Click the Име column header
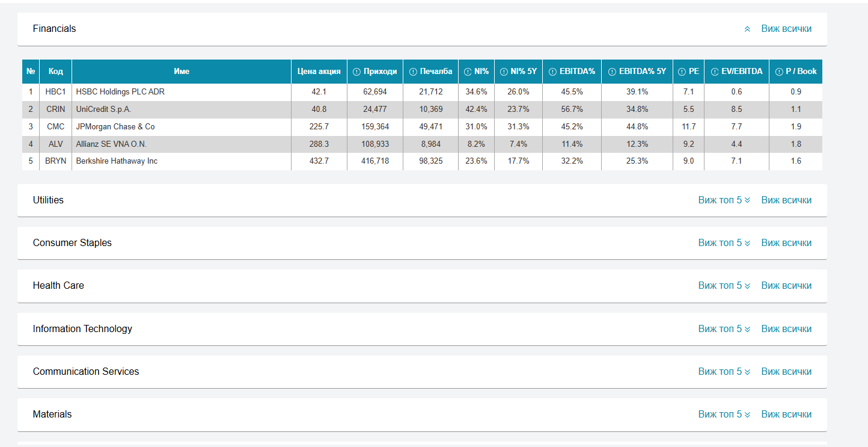Viewport: 868px width, 447px height. click(x=182, y=72)
